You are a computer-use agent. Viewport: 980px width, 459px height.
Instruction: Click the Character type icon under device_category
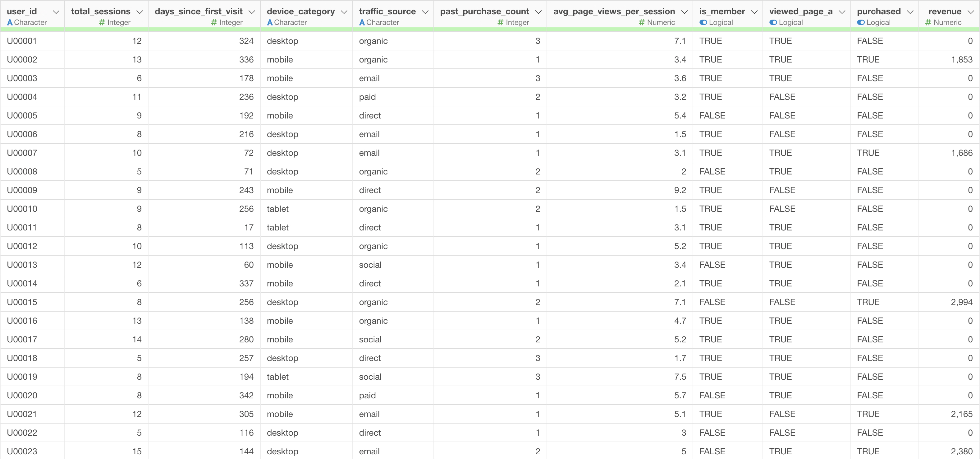270,22
